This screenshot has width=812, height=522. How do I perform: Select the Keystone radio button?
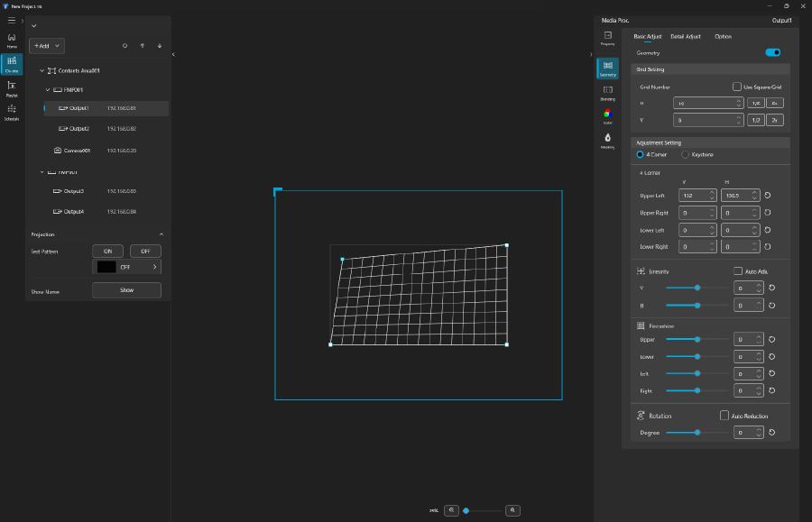(686, 154)
